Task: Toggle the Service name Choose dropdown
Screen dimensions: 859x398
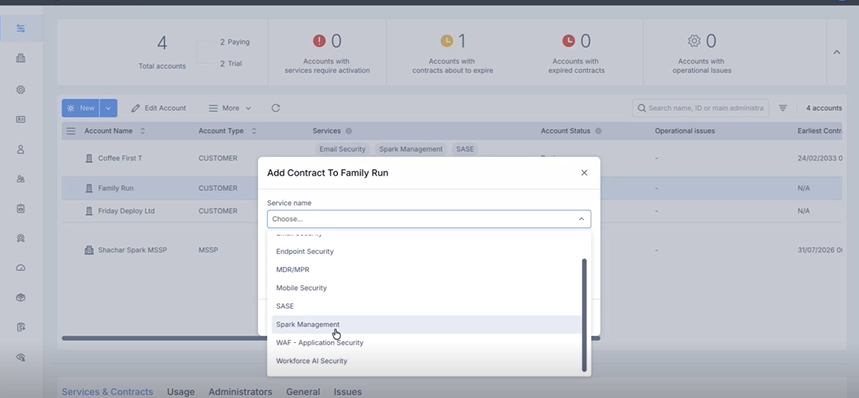Action: click(x=429, y=219)
